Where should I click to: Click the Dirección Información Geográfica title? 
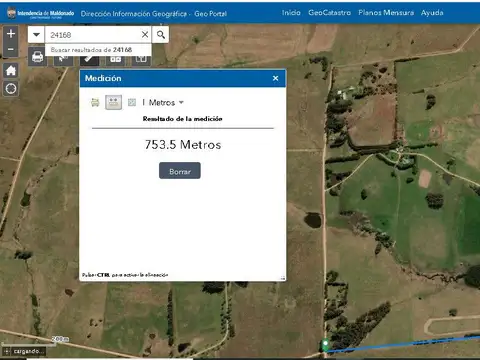click(154, 14)
